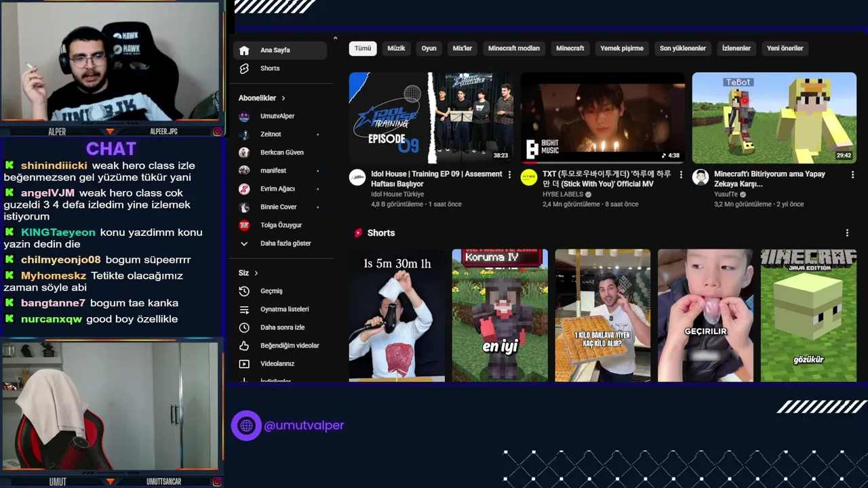This screenshot has width=868, height=488.
Task: Open Idol House Training EP 09 video title
Action: pyautogui.click(x=436, y=179)
